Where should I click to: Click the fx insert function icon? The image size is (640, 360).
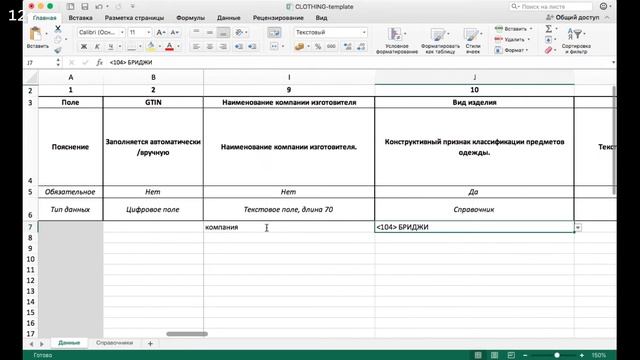point(99,62)
